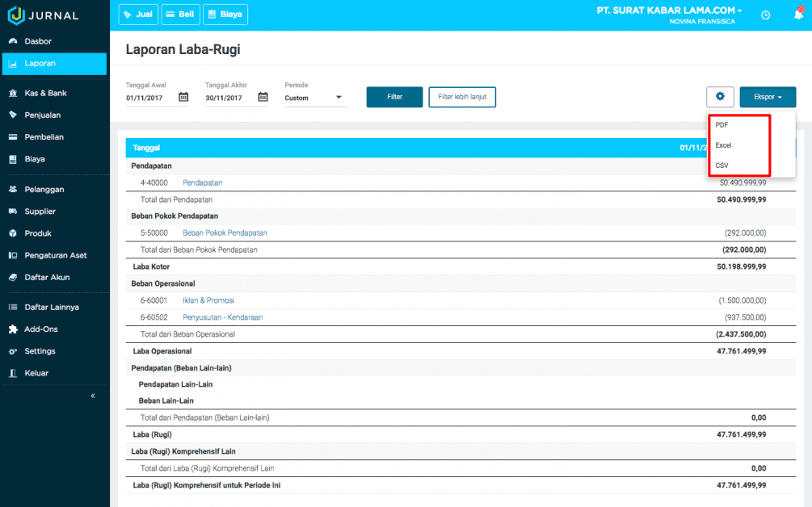Click the Tanggal Awal date field
The width and height of the screenshot is (812, 507).
click(149, 98)
